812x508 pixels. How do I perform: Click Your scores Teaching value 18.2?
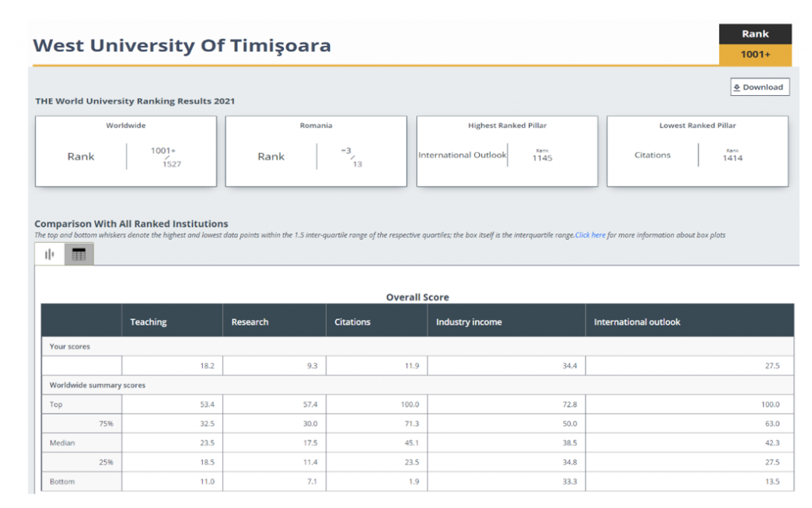tap(207, 366)
